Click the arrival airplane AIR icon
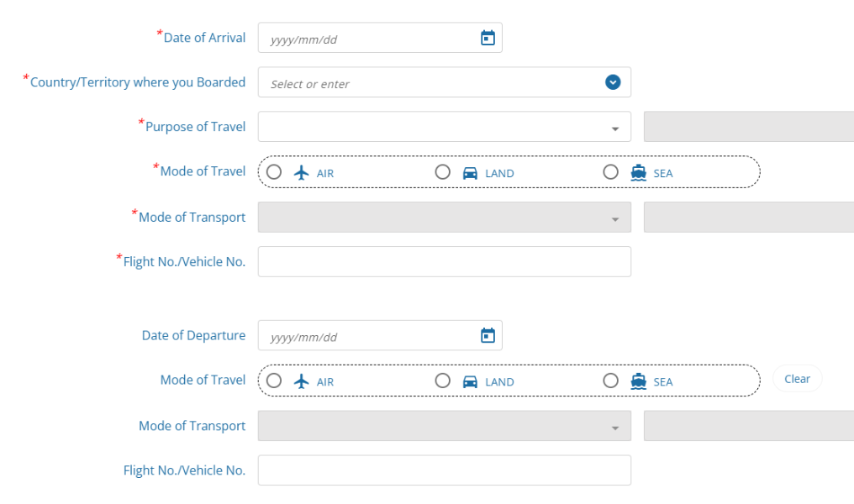854x504 pixels. pos(301,172)
